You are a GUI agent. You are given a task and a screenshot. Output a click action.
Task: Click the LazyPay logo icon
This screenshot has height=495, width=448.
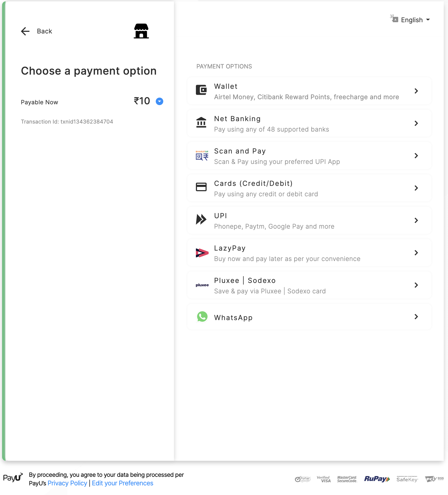pos(202,253)
